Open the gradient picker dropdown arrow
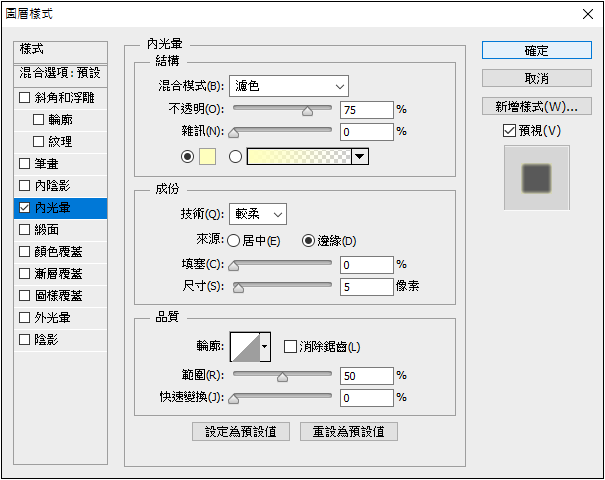Viewport: 605px width, 480px height. click(x=360, y=156)
